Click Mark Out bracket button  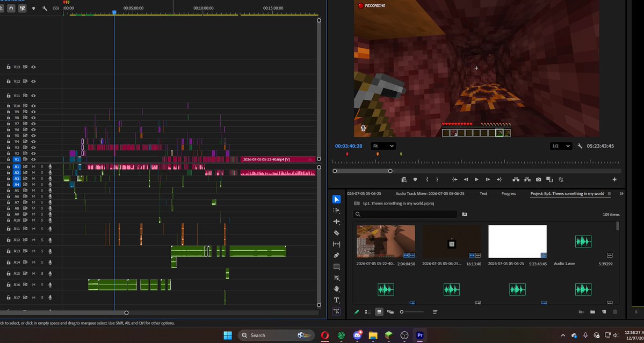click(437, 179)
